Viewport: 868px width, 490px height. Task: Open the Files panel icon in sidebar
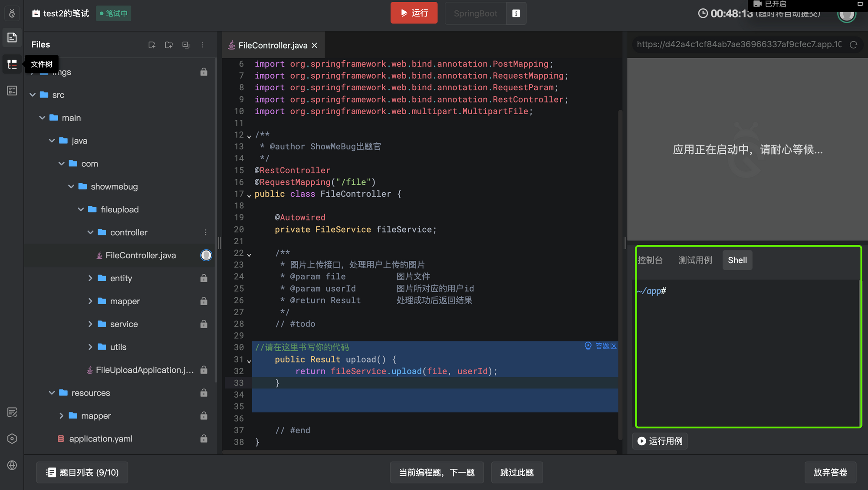(x=12, y=38)
